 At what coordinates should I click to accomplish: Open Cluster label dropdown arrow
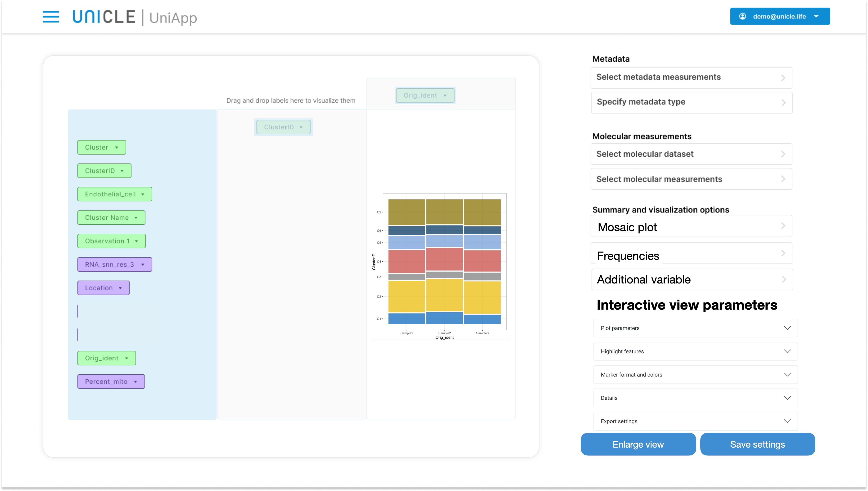(x=117, y=147)
